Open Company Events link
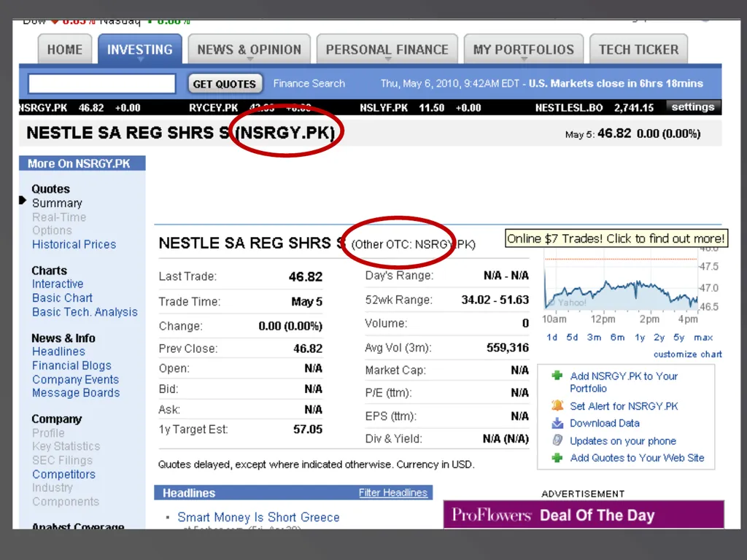This screenshot has height=560, width=747. coord(75,379)
